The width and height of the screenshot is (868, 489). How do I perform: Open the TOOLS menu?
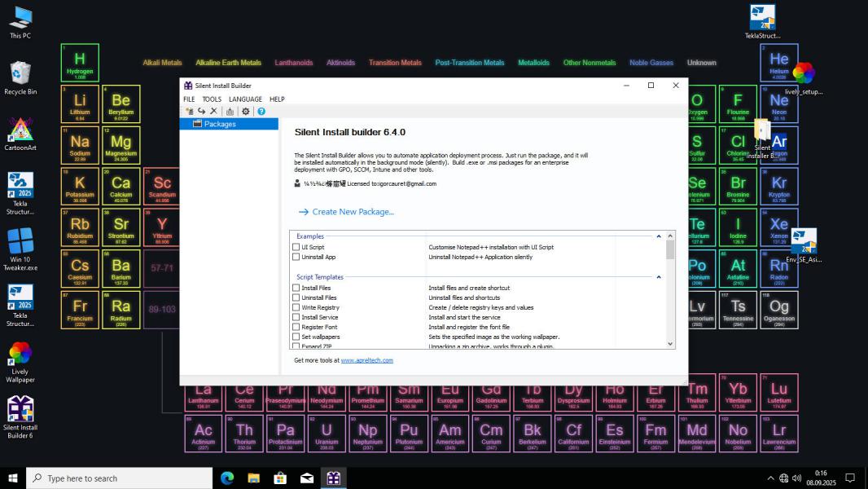pos(212,99)
